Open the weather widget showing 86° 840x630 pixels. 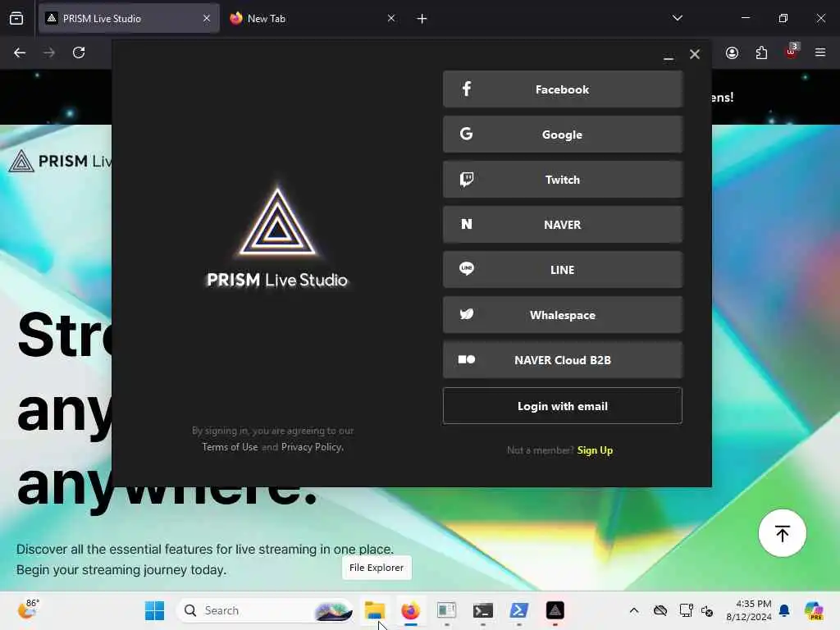click(x=27, y=609)
